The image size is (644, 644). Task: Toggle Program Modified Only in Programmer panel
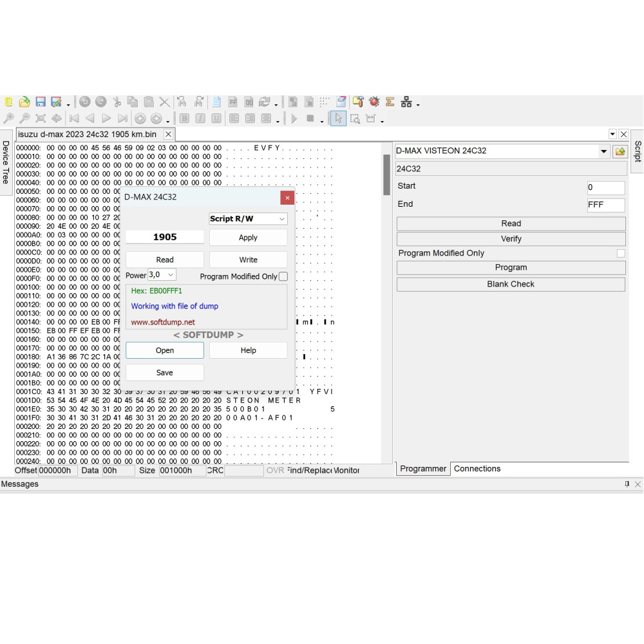coord(621,253)
